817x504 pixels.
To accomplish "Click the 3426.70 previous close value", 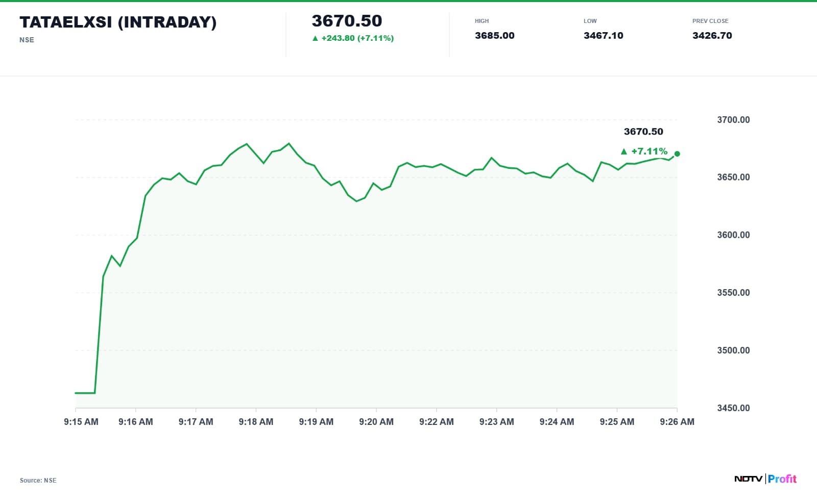I will tap(712, 36).
